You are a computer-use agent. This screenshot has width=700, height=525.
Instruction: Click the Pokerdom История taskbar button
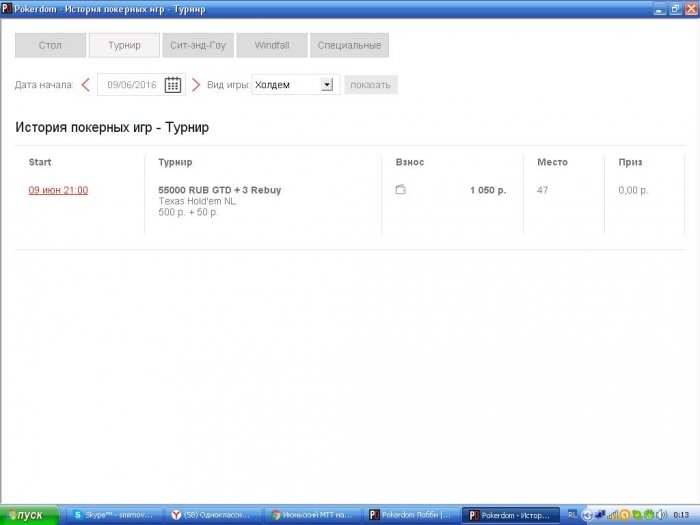pos(511,515)
